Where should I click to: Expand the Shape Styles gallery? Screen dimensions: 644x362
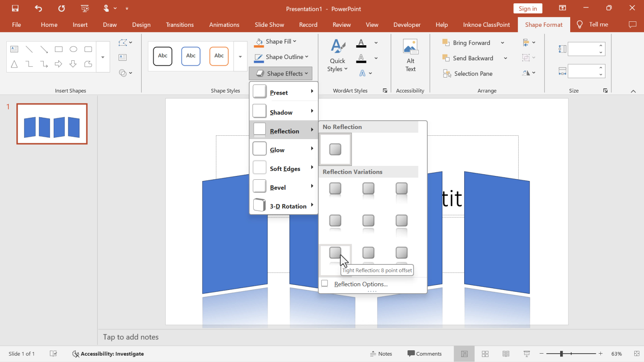[240, 56]
